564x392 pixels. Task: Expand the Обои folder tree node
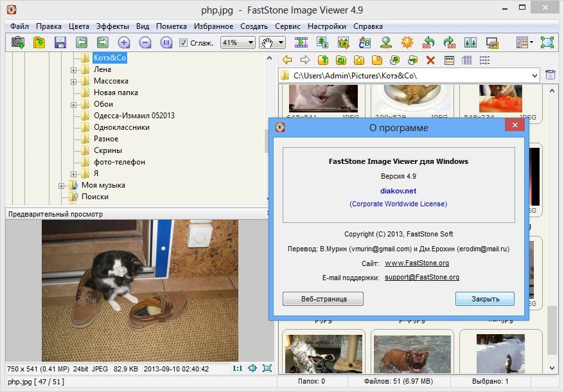point(74,104)
